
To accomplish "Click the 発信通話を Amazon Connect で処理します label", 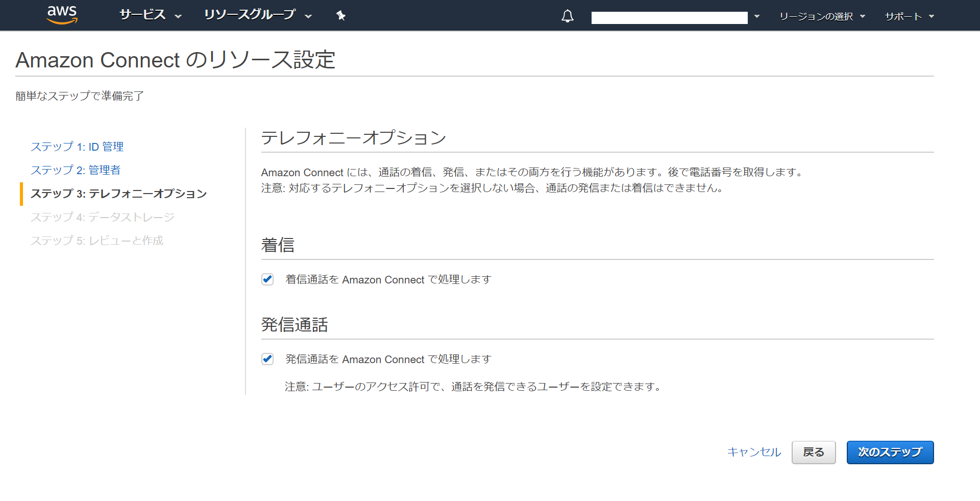I will (388, 359).
